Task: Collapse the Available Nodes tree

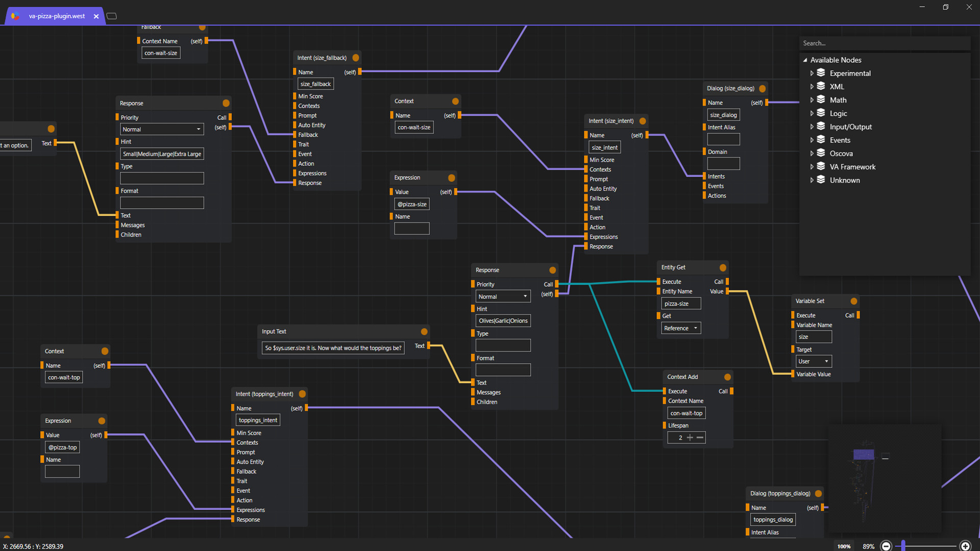Action: [805, 60]
